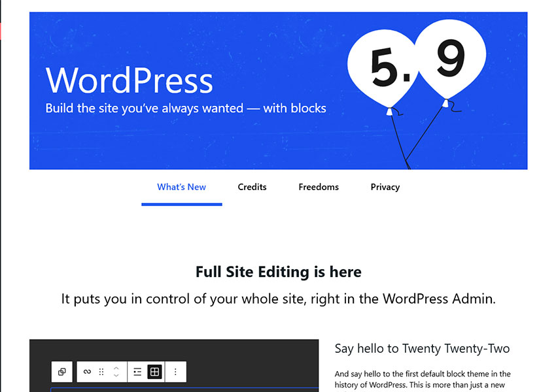Click the WordPress title in banner
The height and width of the screenshot is (392, 556).
click(x=130, y=80)
